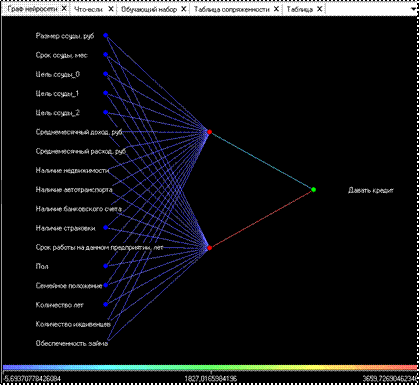Select the blue node of Цель ссуды_1
Image resolution: width=419 pixels, height=385 pixels.
(x=106, y=93)
